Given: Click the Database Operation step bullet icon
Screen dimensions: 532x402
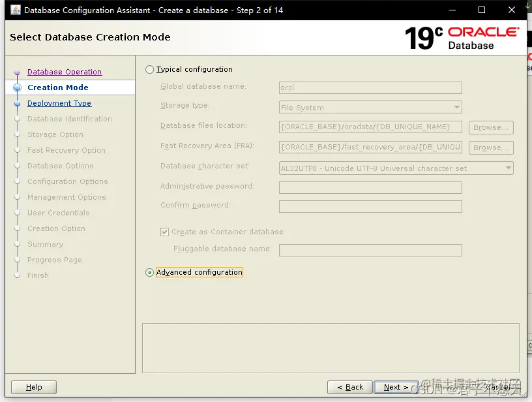Looking at the screenshot, I should pyautogui.click(x=18, y=72).
